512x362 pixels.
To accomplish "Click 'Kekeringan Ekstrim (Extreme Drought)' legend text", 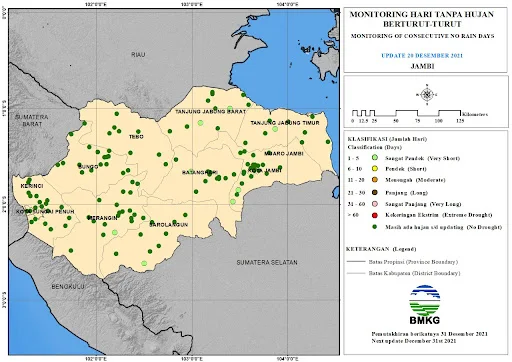I will pyautogui.click(x=438, y=215).
